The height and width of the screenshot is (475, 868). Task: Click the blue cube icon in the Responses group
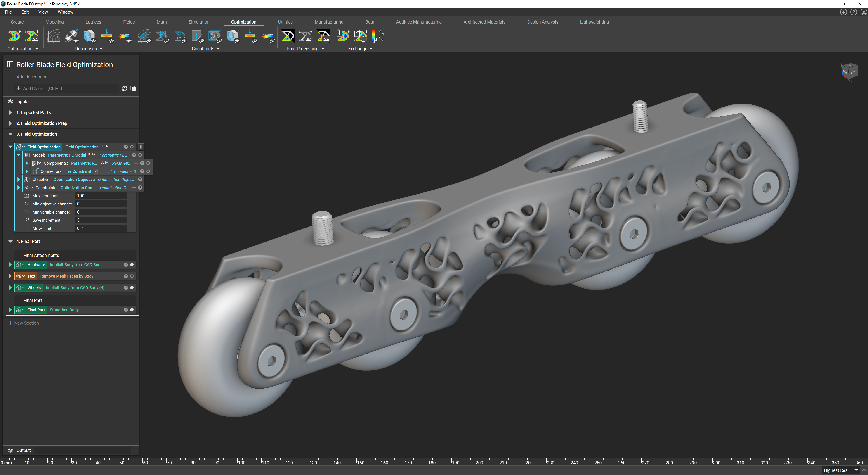point(89,36)
